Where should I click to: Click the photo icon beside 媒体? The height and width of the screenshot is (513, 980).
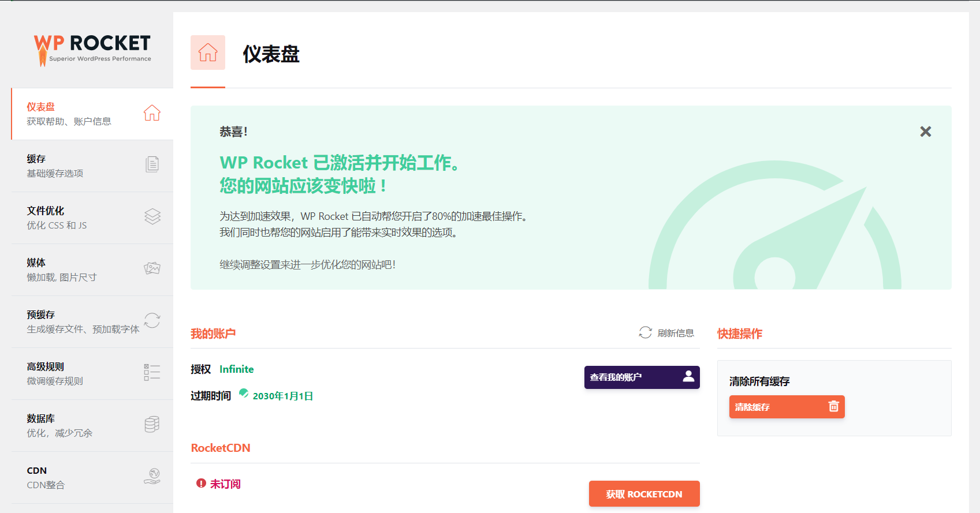pos(152,268)
